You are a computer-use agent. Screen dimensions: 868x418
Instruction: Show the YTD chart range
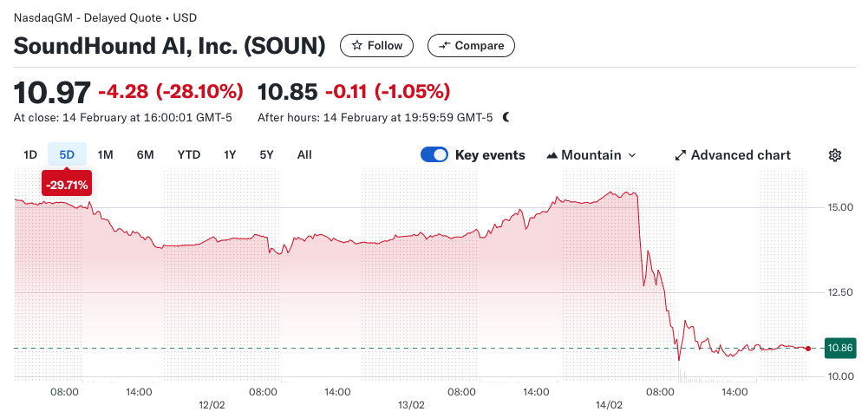[x=189, y=155]
